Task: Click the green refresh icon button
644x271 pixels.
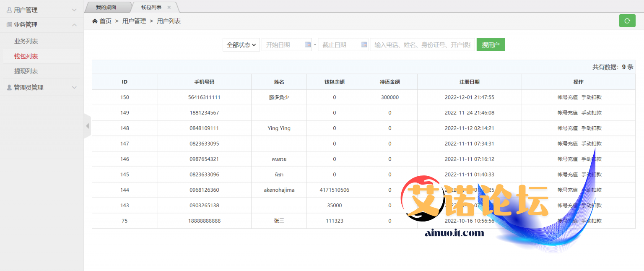Action: coord(627,21)
